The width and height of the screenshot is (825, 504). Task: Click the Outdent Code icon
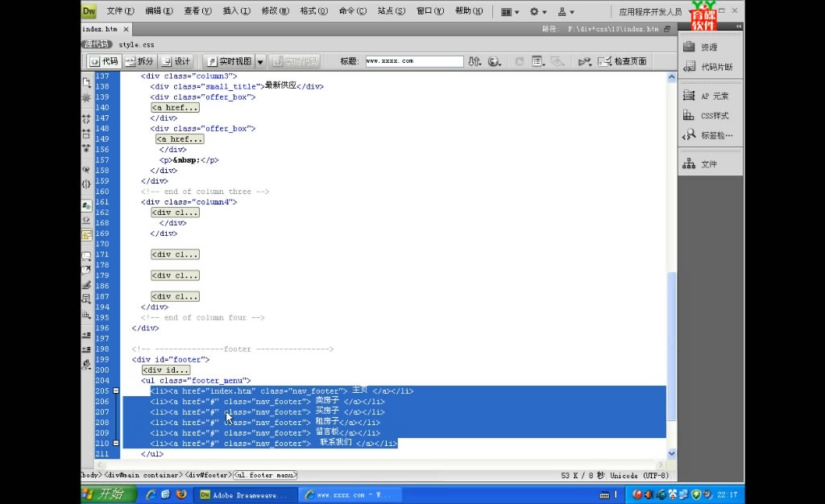pyautogui.click(x=86, y=349)
